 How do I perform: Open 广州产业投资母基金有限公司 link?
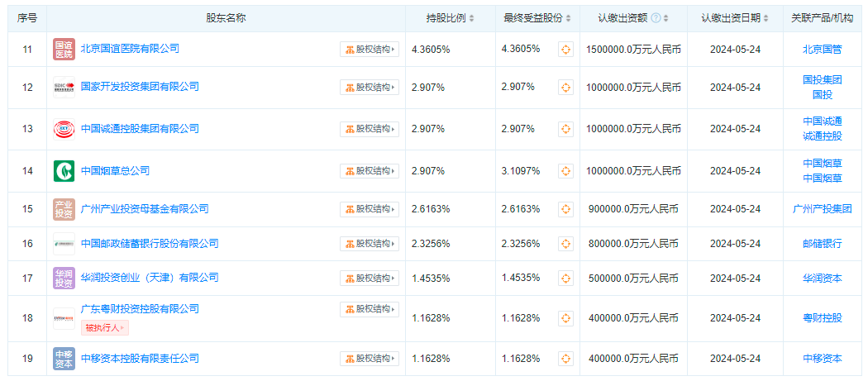point(145,209)
